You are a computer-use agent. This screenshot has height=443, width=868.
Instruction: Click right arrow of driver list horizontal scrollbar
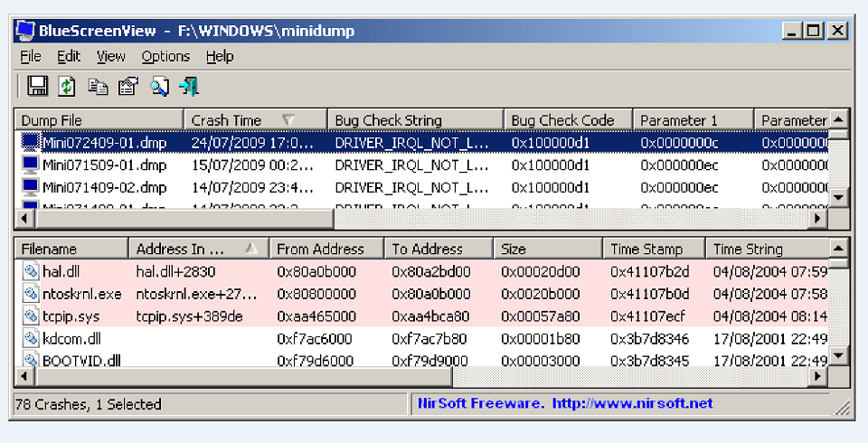pyautogui.click(x=818, y=376)
